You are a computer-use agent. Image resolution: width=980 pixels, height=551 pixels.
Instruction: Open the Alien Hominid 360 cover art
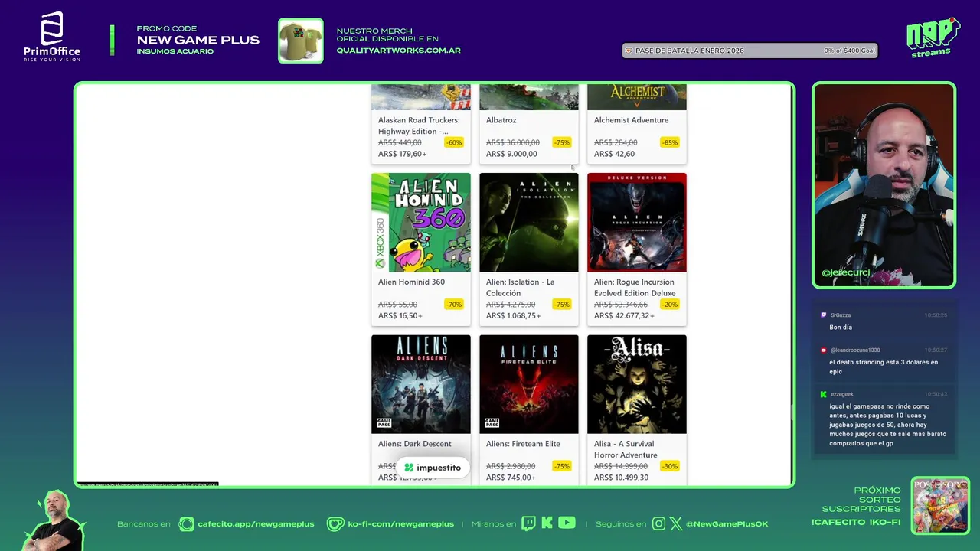(x=421, y=222)
